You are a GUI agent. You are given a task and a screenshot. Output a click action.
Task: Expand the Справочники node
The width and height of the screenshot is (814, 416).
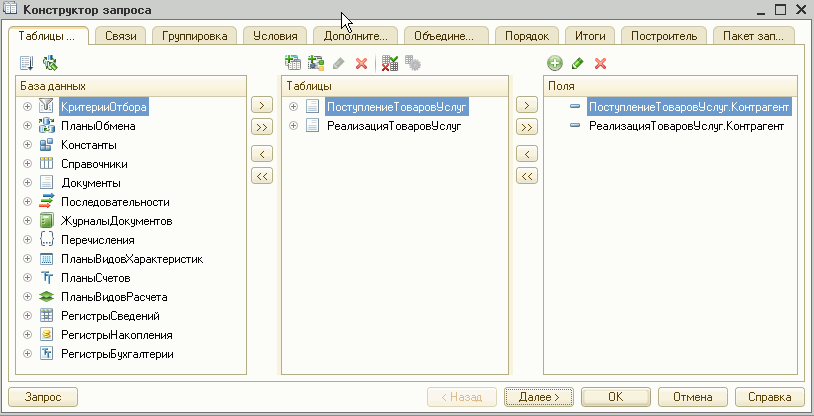pos(28,164)
